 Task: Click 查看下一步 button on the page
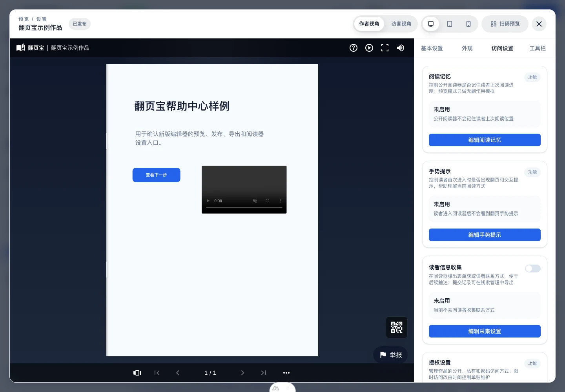pyautogui.click(x=157, y=175)
